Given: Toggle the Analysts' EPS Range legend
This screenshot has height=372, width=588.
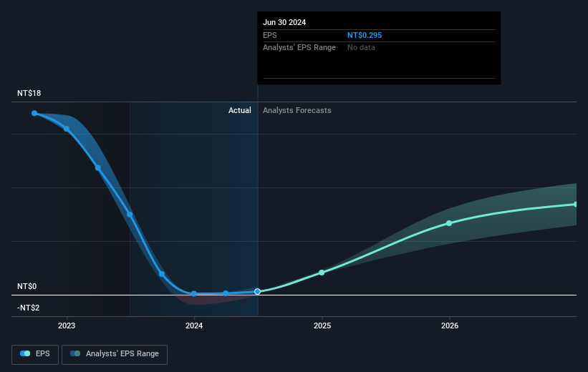Looking at the screenshot, I should click(115, 354).
